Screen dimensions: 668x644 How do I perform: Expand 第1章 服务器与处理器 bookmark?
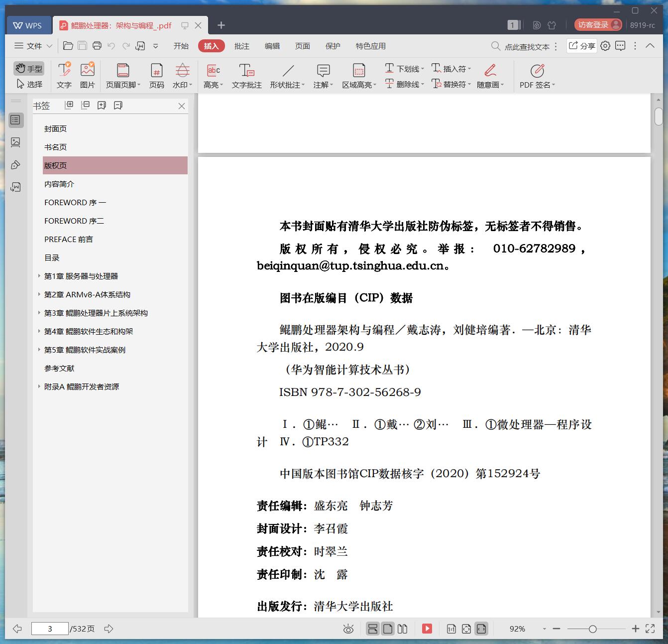pos(39,276)
